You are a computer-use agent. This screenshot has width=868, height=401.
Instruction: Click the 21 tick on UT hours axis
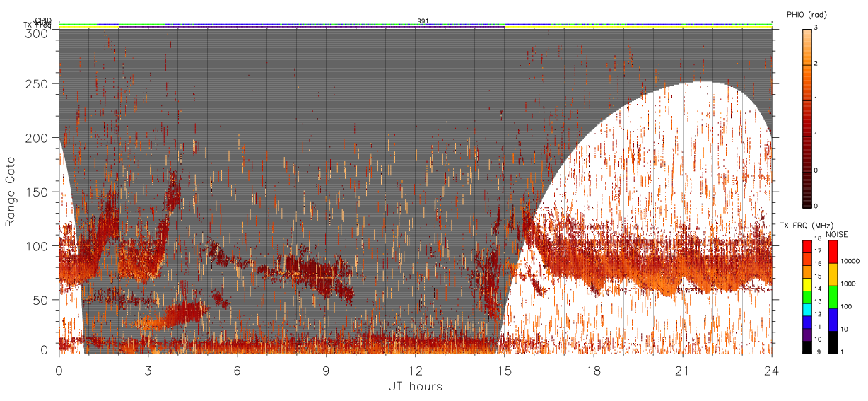click(x=682, y=370)
